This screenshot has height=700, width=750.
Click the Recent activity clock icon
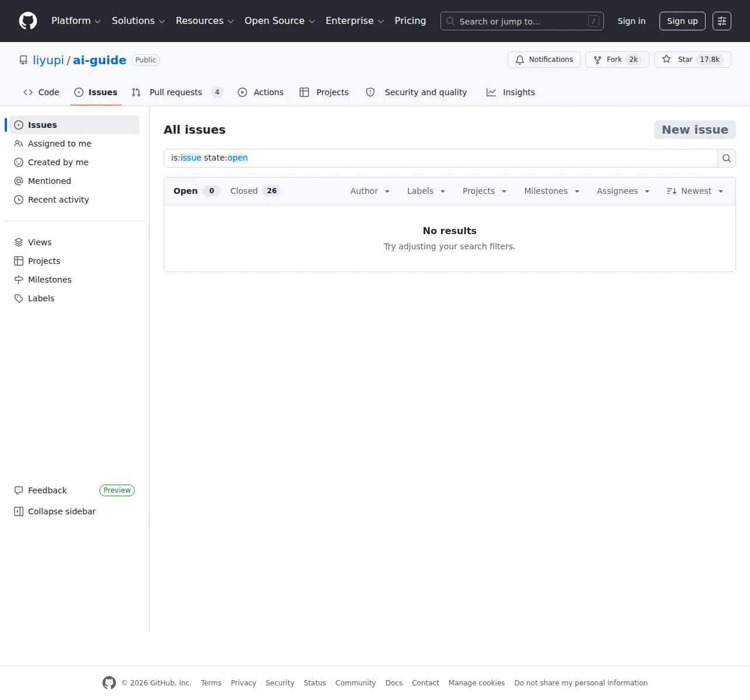pos(19,200)
